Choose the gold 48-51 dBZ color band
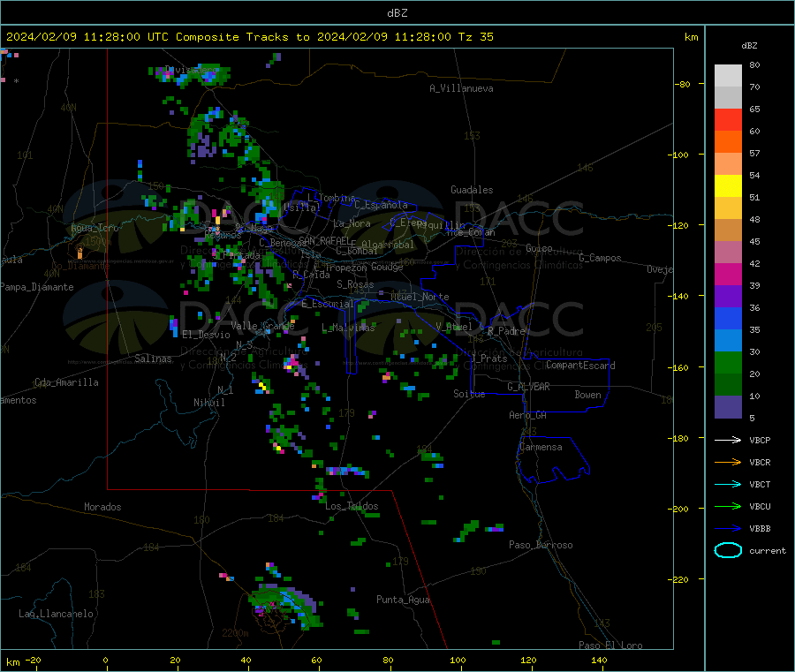795x672 pixels. pos(728,208)
